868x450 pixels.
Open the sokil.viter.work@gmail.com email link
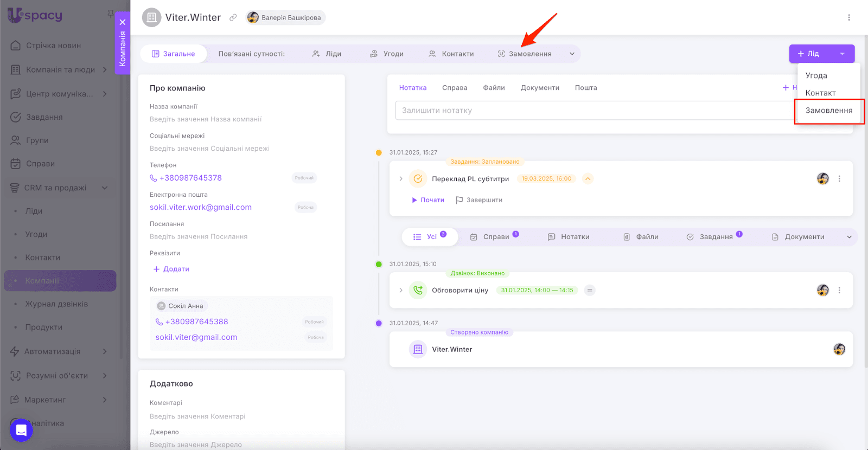pos(201,207)
